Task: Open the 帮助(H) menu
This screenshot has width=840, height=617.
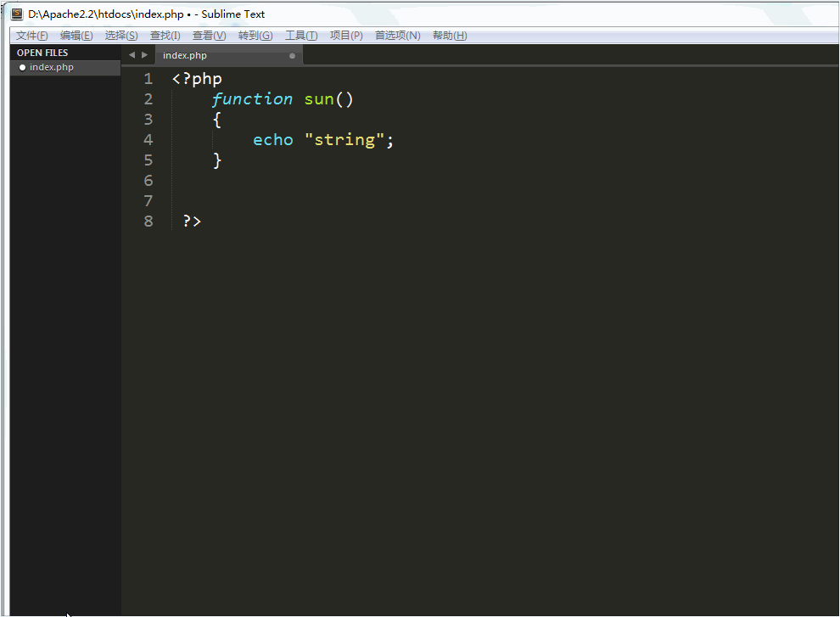Action: 450,36
